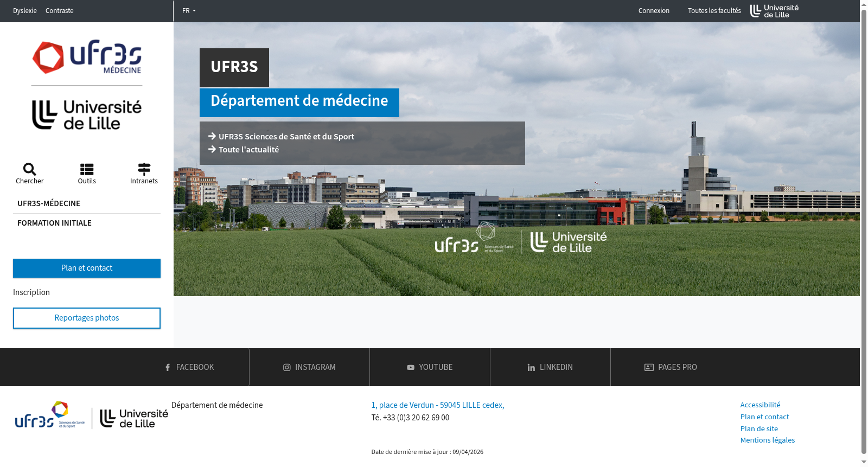Click the footer Département de médecine text
This screenshot has width=868, height=467.
tap(217, 405)
